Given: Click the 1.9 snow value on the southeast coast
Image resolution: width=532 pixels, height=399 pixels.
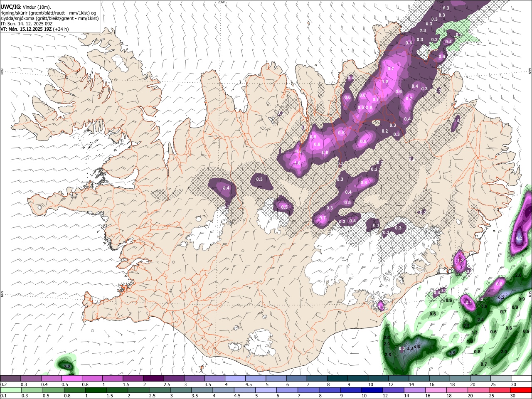Looking at the screenshot, I should point(460,260).
